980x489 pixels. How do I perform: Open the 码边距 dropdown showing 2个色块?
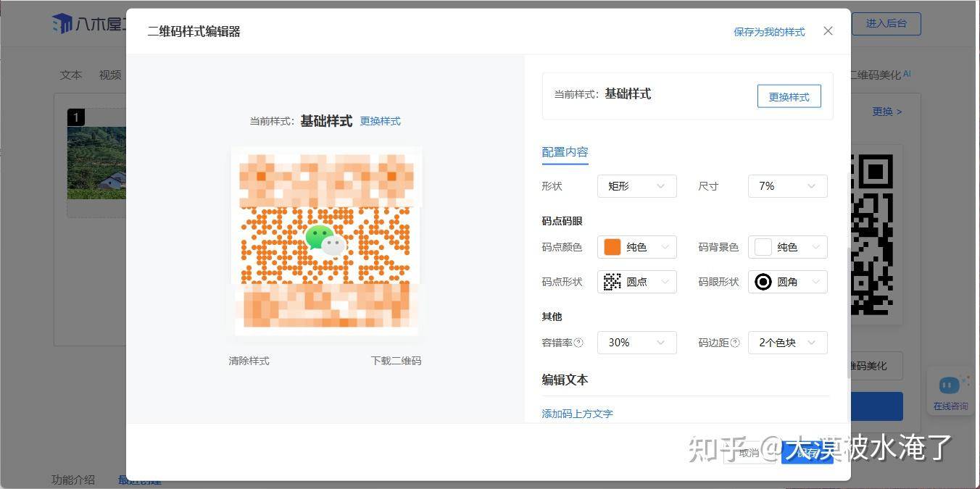pyautogui.click(x=788, y=343)
